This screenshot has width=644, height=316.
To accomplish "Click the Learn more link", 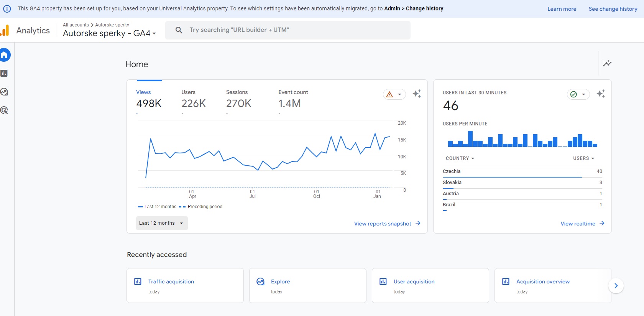I will (x=562, y=9).
